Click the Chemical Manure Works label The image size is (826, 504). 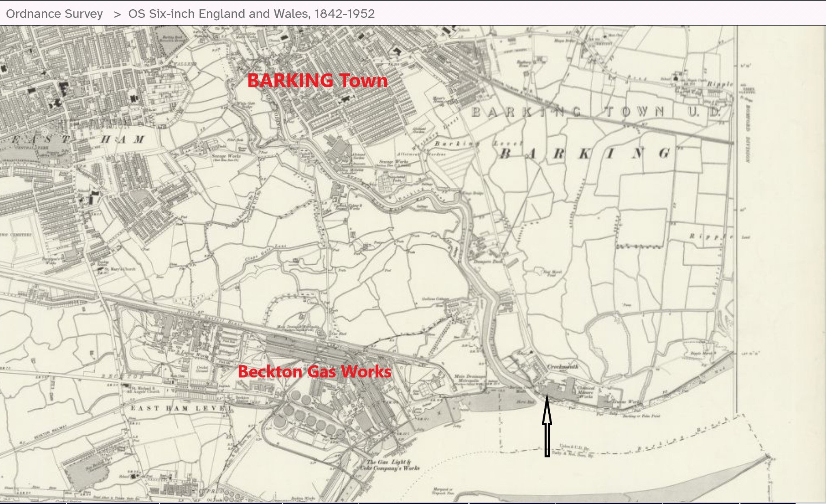point(585,391)
